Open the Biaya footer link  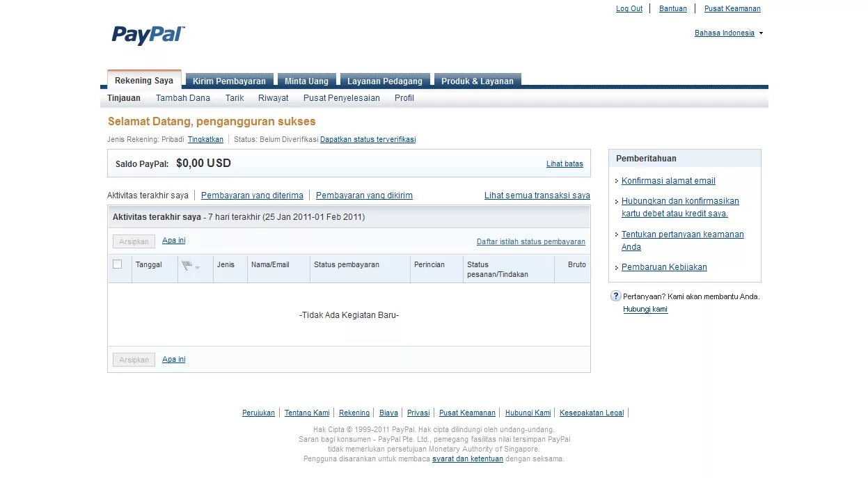coord(388,413)
